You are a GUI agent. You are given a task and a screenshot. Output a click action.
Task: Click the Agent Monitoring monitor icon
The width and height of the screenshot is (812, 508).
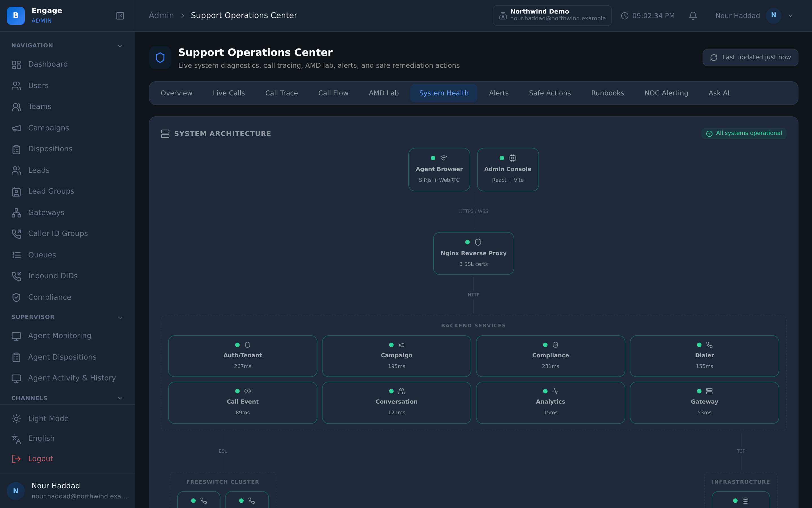coord(16,336)
